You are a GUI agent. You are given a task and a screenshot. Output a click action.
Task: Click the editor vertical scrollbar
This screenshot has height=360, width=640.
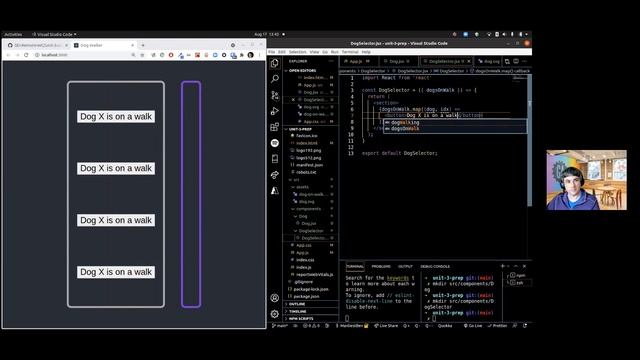pyautogui.click(x=529, y=141)
